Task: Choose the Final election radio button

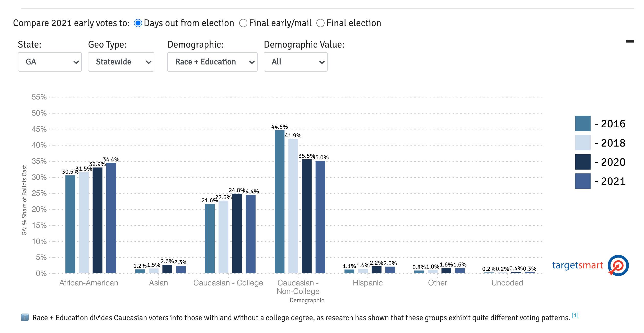Action: (x=320, y=23)
